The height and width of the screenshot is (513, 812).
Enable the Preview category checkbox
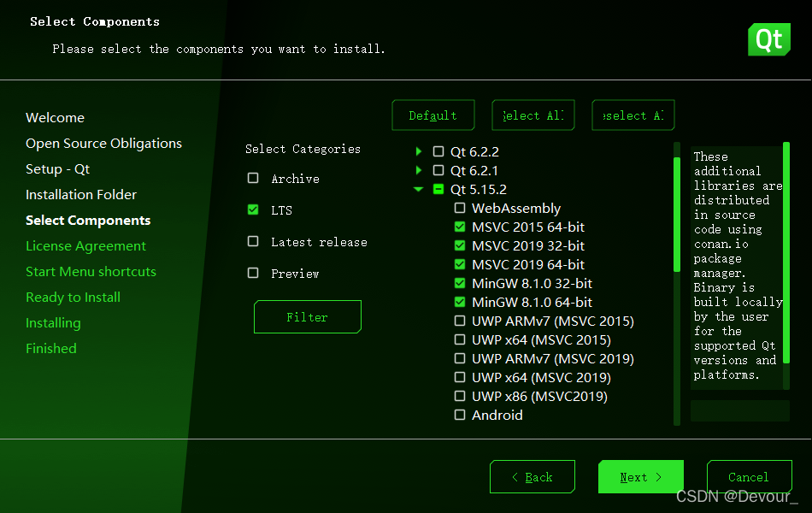(253, 273)
